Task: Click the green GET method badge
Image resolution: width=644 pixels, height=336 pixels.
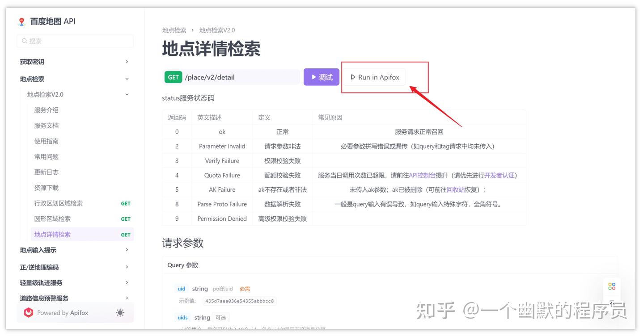Action: click(x=173, y=77)
